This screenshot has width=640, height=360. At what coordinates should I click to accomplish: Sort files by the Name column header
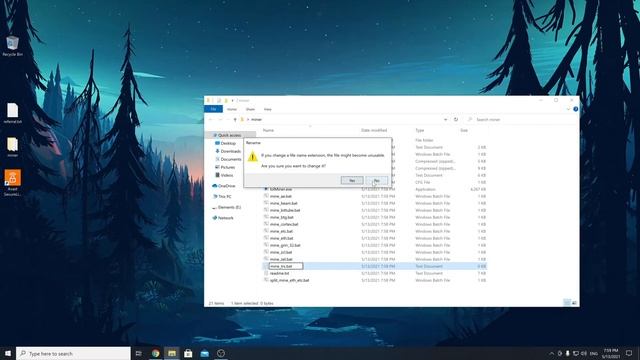click(268, 130)
